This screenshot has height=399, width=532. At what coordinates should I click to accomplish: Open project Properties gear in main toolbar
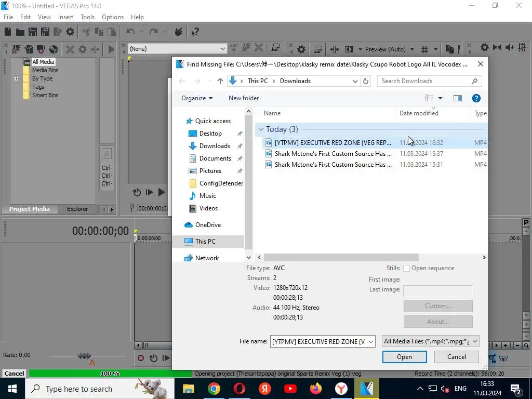pos(70,32)
